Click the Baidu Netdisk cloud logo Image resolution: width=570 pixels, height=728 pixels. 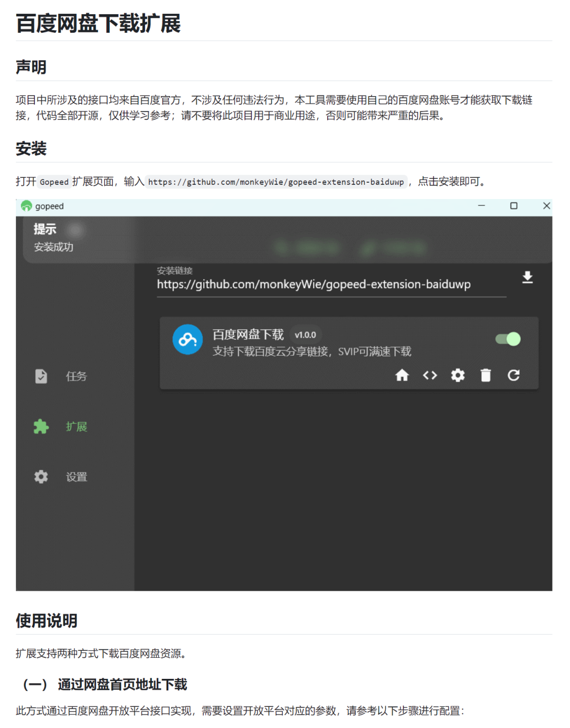pos(187,339)
